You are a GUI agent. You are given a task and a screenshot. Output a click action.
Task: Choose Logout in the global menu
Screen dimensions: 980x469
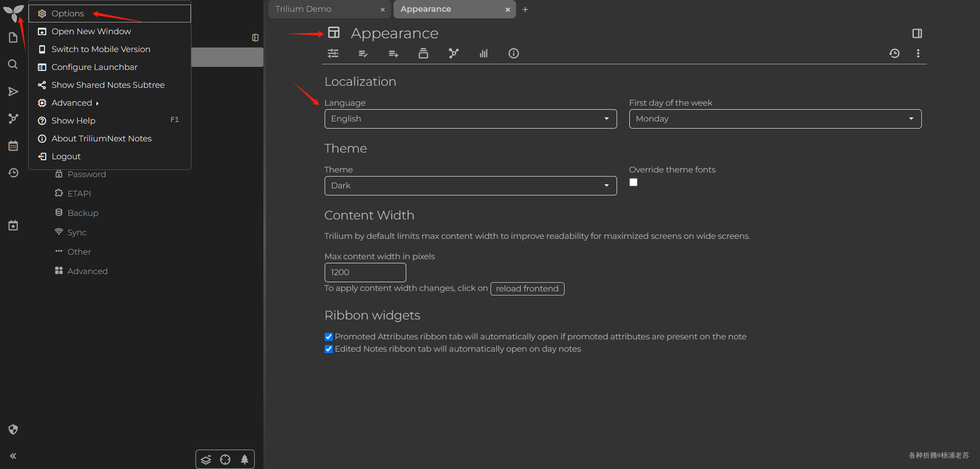66,156
